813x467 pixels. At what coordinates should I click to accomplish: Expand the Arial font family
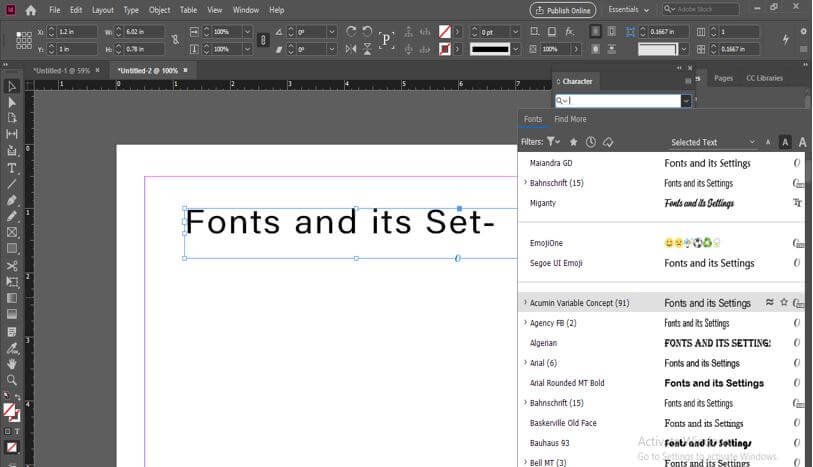525,363
